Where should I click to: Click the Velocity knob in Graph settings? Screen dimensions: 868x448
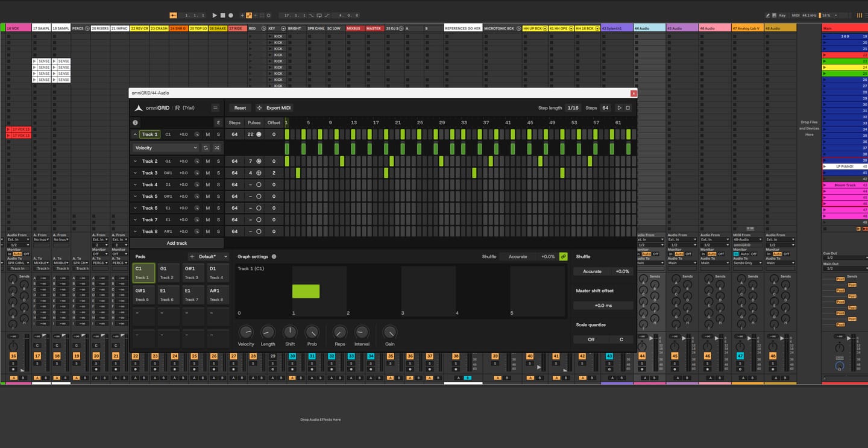click(x=246, y=332)
